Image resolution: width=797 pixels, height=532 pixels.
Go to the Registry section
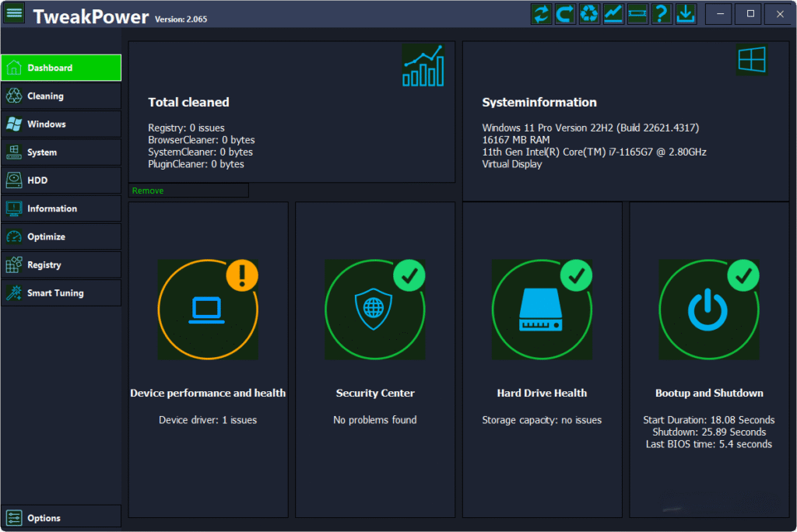point(61,265)
